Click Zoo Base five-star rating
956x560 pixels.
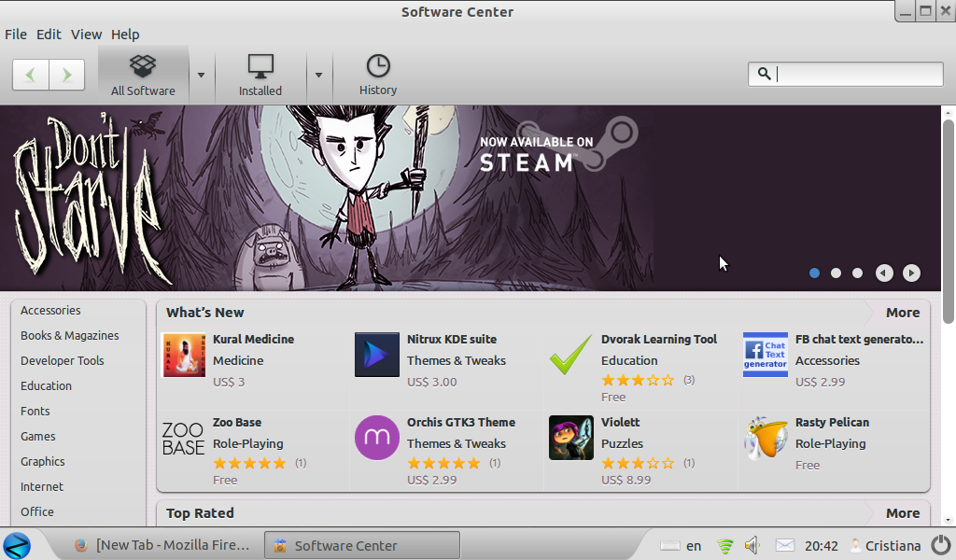click(249, 463)
